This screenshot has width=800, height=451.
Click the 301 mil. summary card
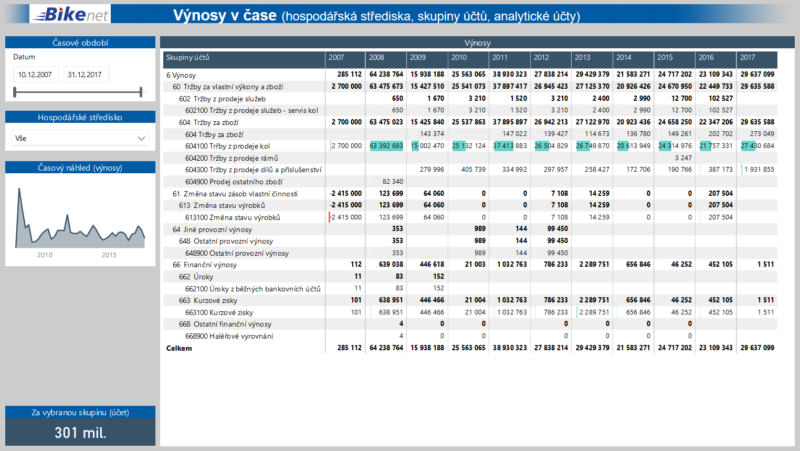pyautogui.click(x=78, y=432)
